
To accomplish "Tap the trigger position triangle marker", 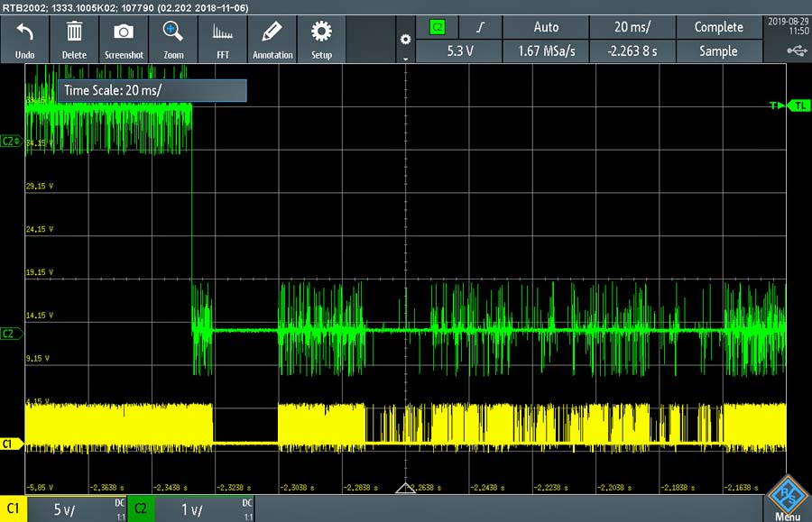I will (x=405, y=488).
